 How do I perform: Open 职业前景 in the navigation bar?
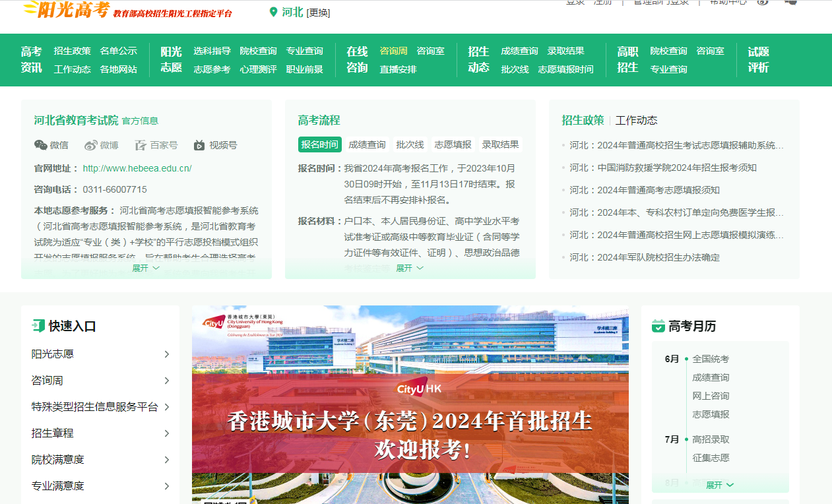click(305, 69)
